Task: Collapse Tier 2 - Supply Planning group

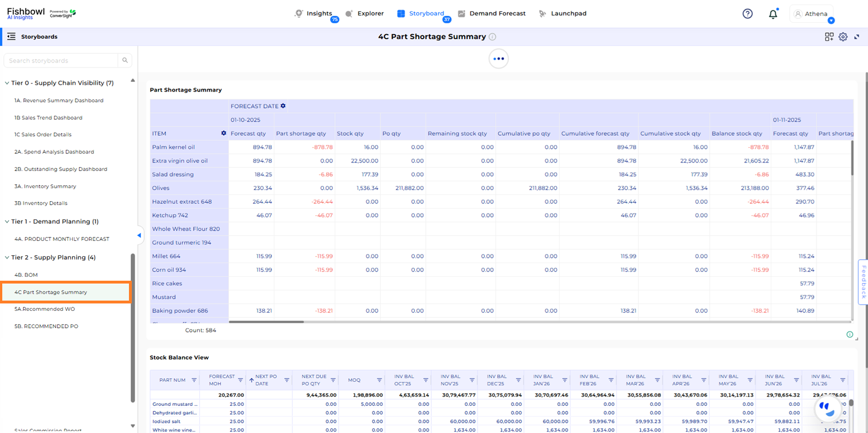Action: [7, 257]
